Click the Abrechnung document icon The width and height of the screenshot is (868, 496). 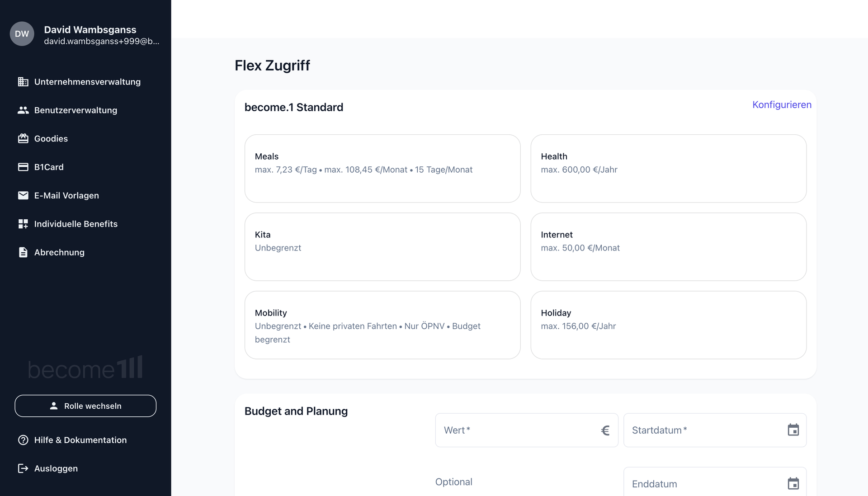click(x=23, y=252)
